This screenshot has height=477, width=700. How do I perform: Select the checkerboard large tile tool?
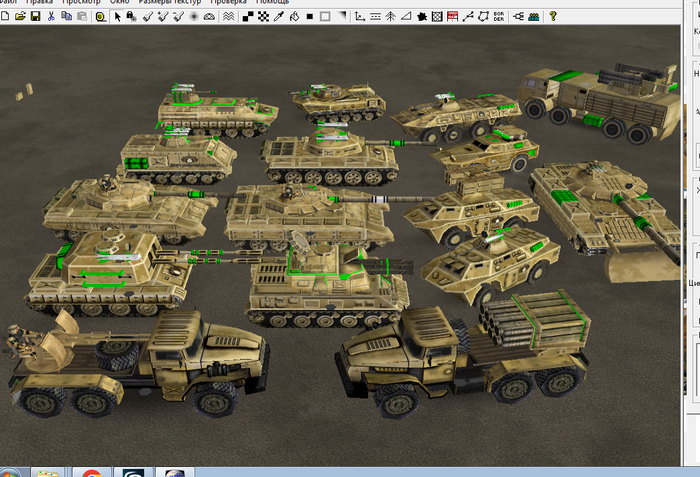coord(263,17)
